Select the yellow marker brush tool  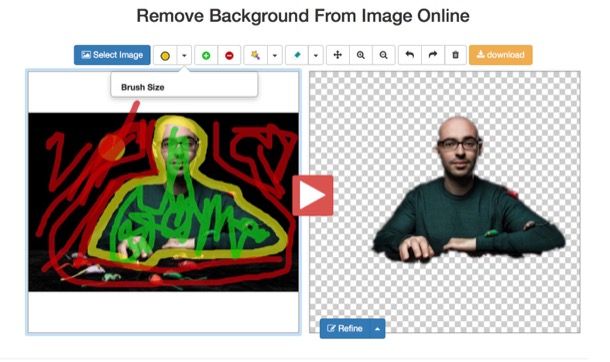165,56
